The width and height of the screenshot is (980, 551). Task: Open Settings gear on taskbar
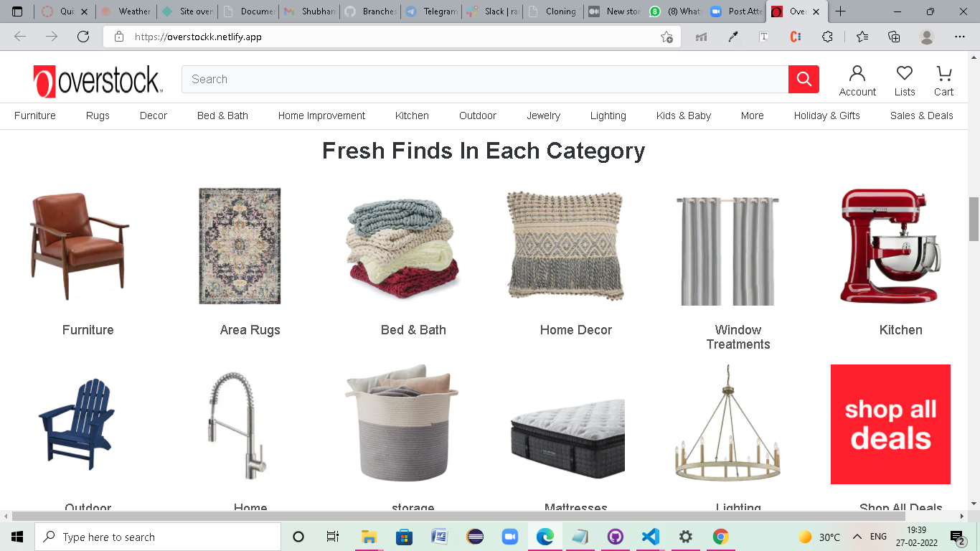[x=685, y=537]
